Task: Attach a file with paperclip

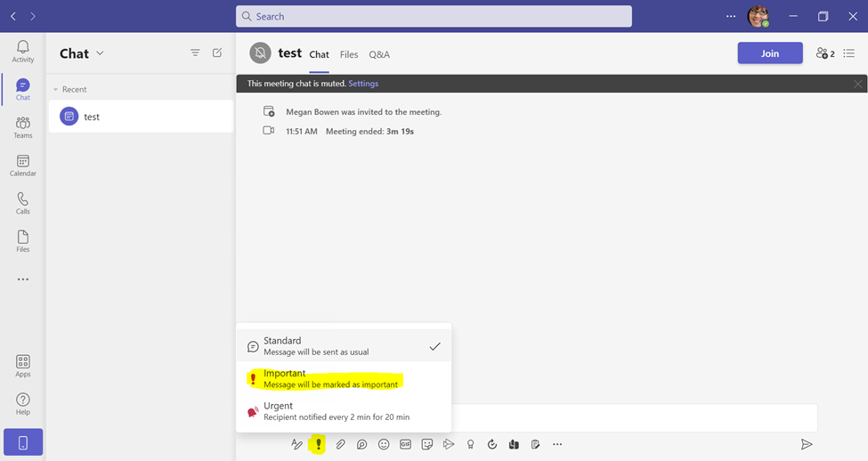Action: click(x=340, y=444)
